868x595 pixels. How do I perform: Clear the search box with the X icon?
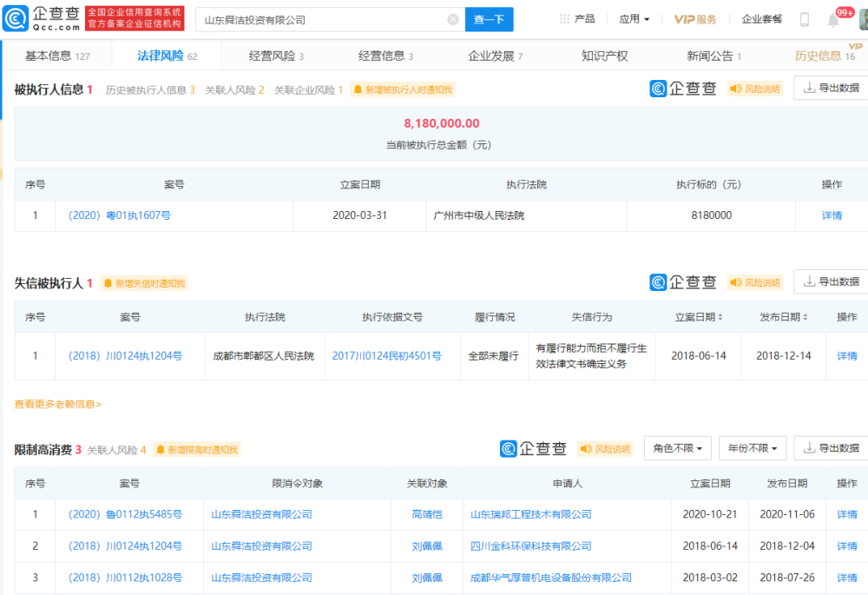[453, 20]
